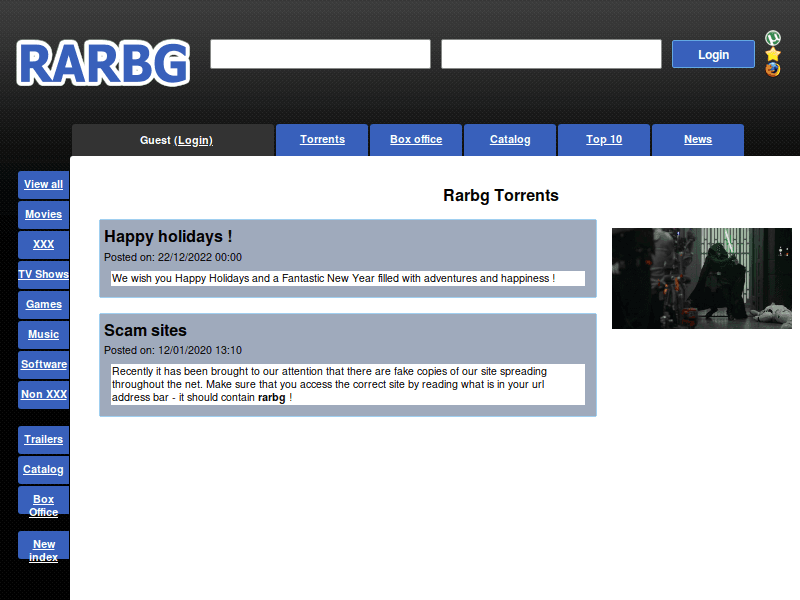Browse the TV Shows category
This screenshot has height=600, width=800.
(43, 274)
